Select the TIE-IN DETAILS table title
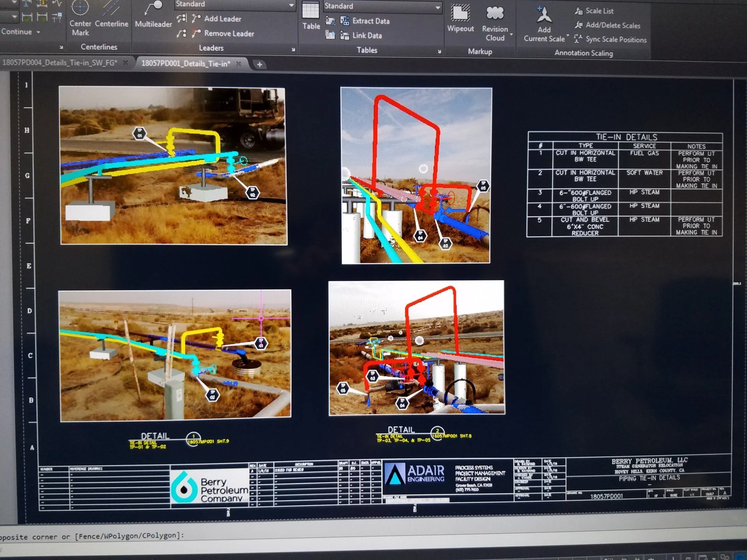The width and height of the screenshot is (747, 560). [x=626, y=137]
